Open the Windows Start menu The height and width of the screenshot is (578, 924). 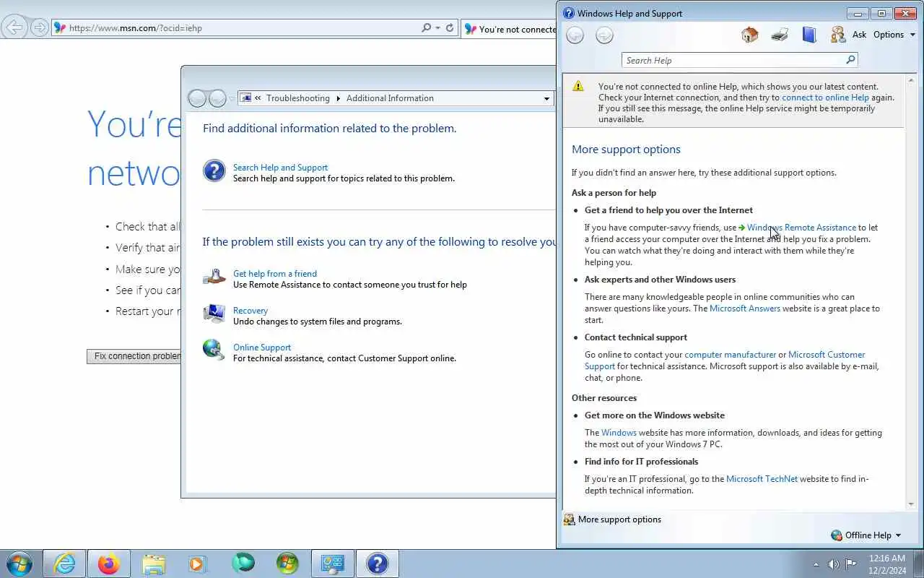point(19,564)
